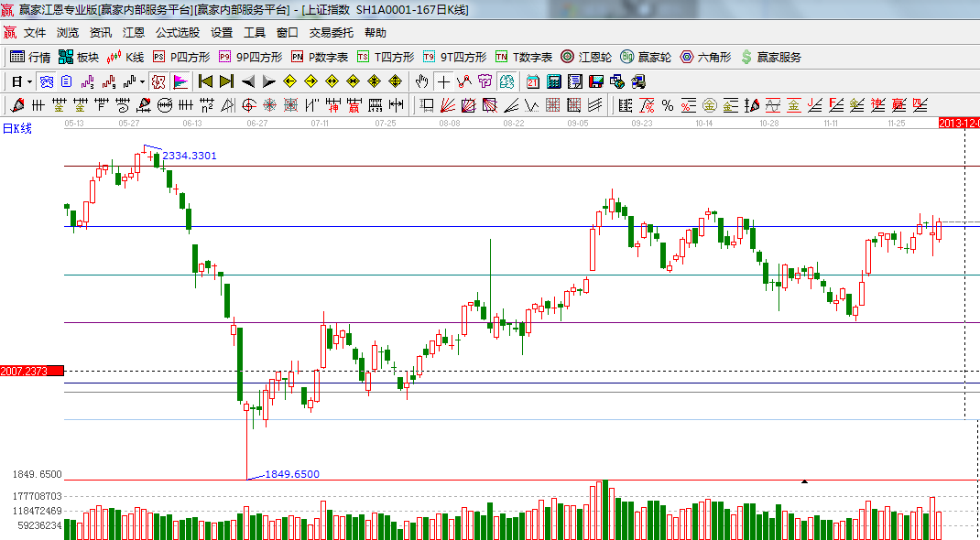Expand the 日 period dropdown arrow
The width and height of the screenshot is (980, 540).
tap(28, 81)
